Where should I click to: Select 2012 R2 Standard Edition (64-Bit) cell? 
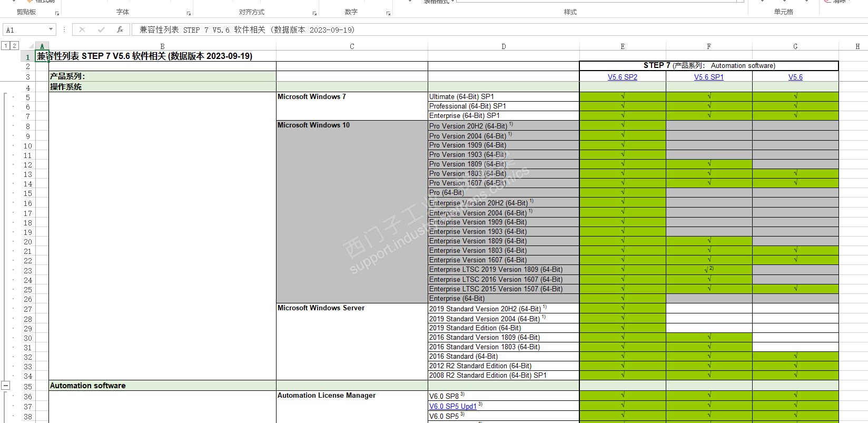[504, 366]
